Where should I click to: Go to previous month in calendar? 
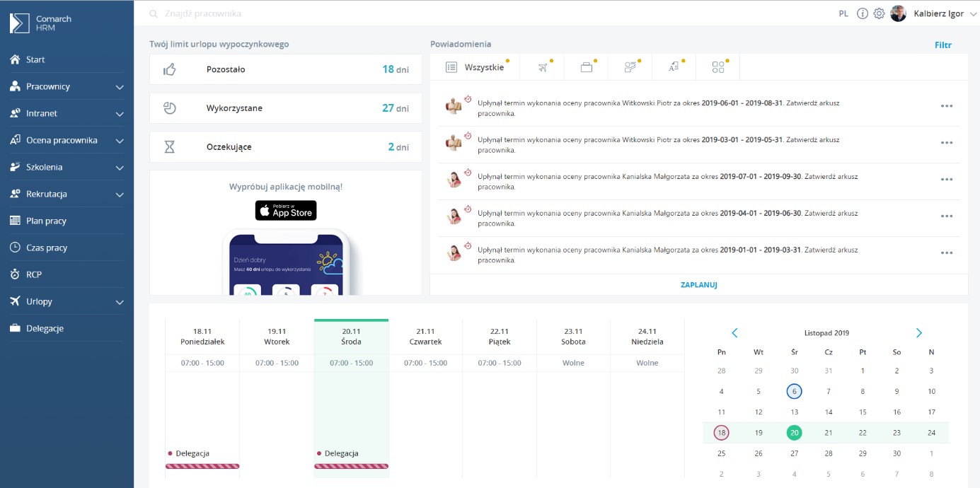coord(734,333)
